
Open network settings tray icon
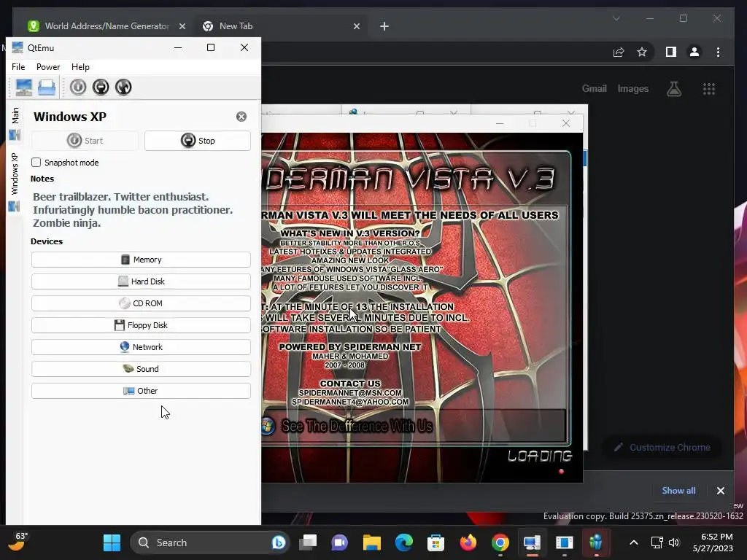pos(657,542)
